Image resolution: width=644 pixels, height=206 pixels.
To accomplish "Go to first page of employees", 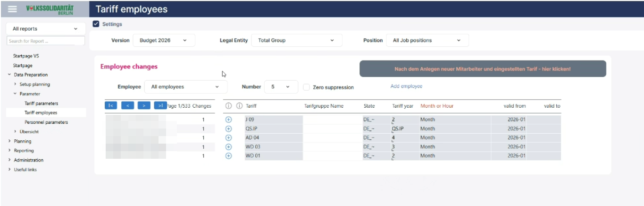I will coord(110,106).
